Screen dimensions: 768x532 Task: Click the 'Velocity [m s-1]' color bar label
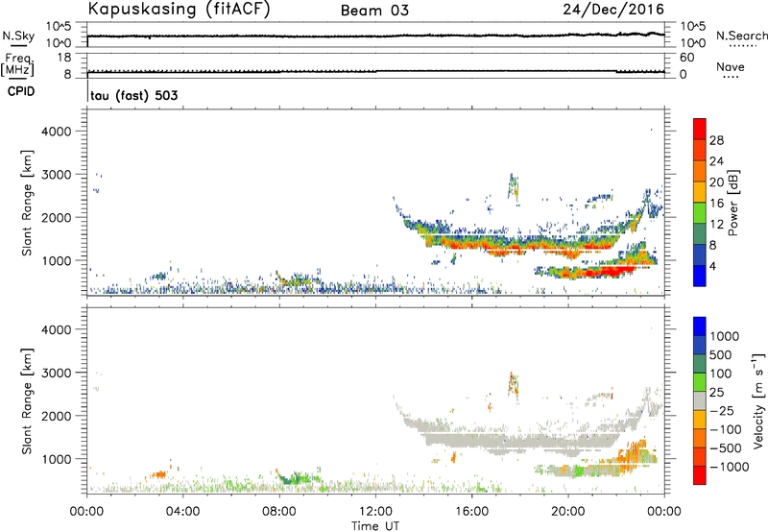tap(758, 401)
